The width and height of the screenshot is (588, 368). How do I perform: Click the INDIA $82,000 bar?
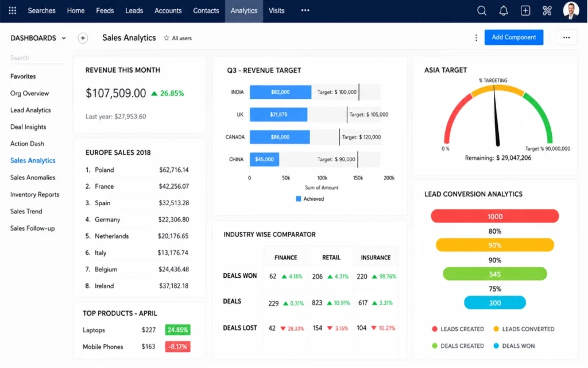pyautogui.click(x=280, y=92)
